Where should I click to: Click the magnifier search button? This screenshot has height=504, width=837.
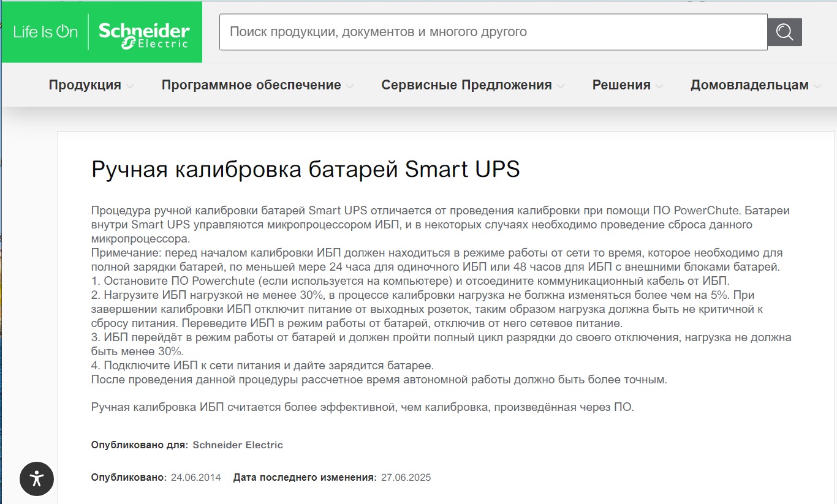tap(785, 32)
